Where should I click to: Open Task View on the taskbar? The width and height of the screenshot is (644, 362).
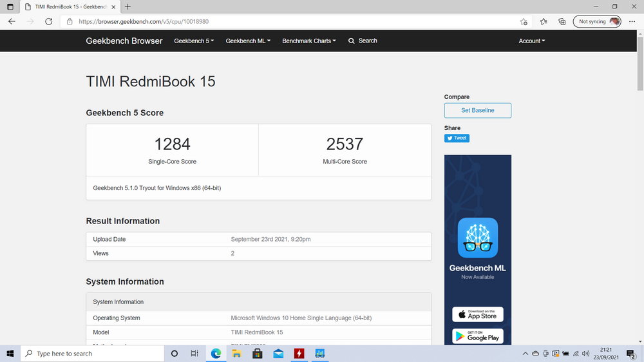(194, 354)
